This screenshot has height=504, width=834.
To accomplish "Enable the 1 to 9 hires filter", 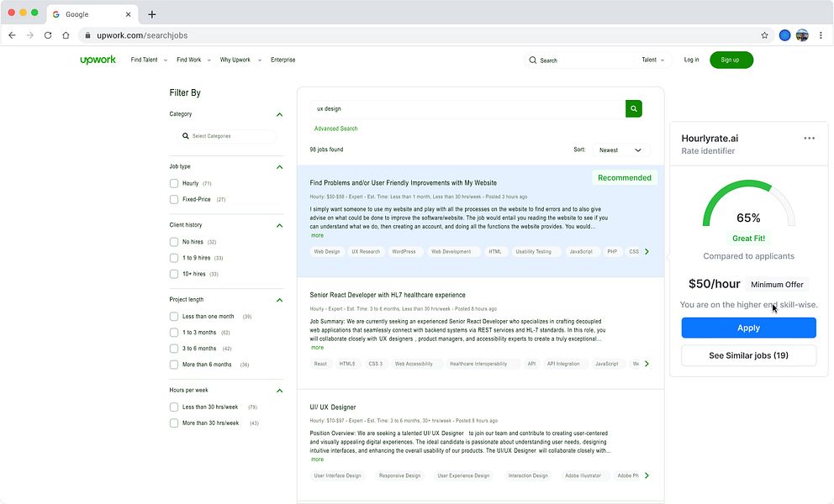I will (174, 258).
